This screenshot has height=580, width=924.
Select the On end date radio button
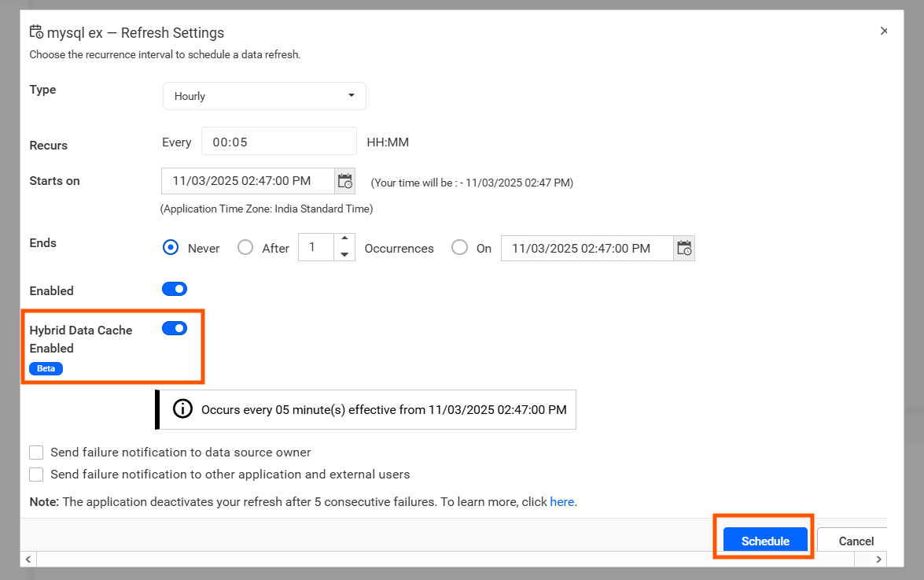pos(460,248)
